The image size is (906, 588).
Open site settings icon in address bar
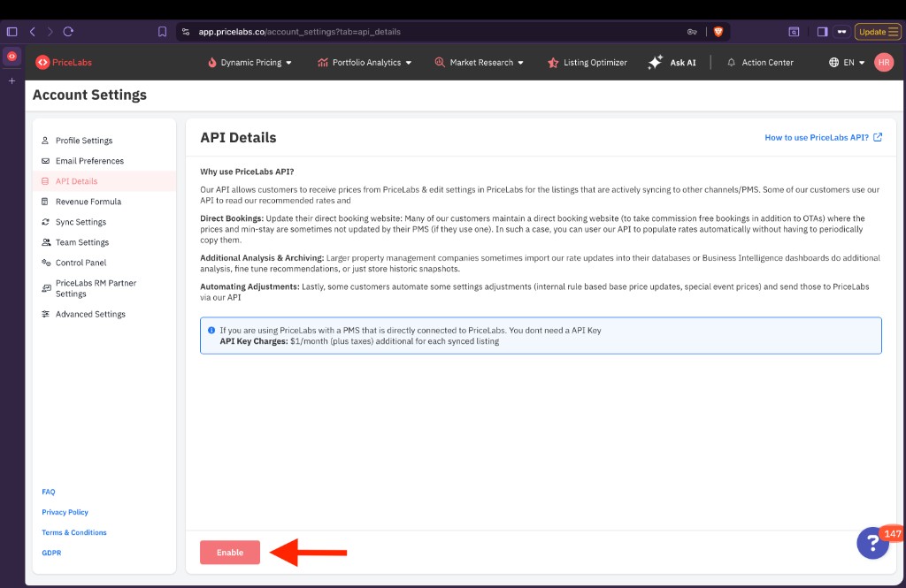(x=186, y=32)
